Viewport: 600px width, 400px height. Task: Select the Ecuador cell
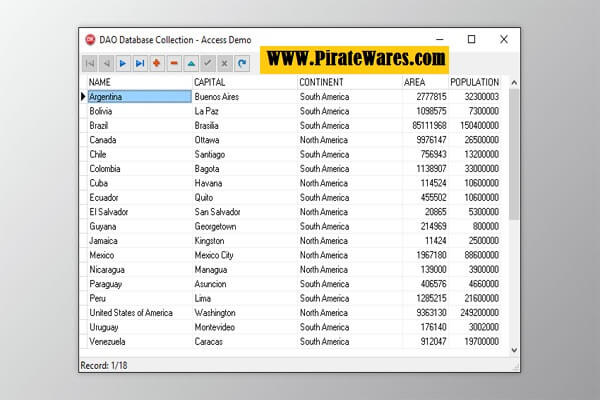point(140,198)
